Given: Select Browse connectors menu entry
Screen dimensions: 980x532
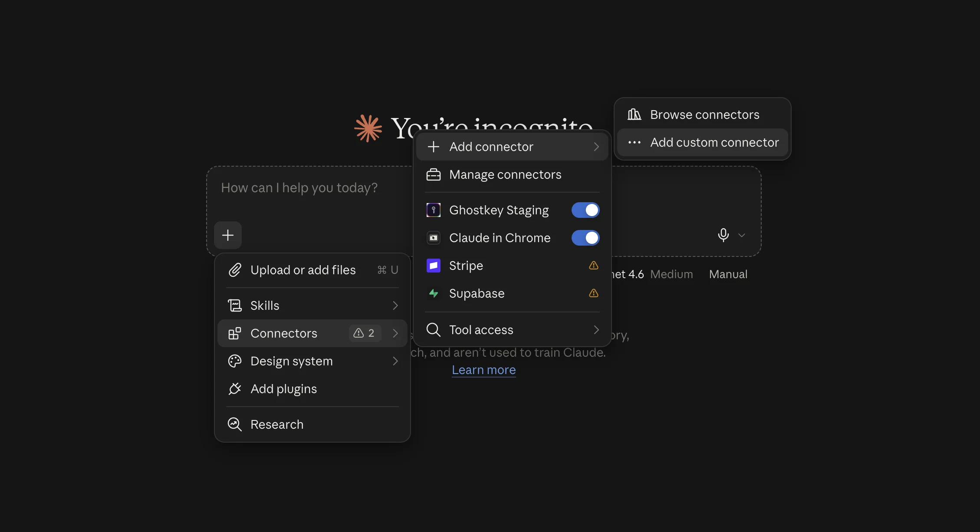Looking at the screenshot, I should pos(702,115).
